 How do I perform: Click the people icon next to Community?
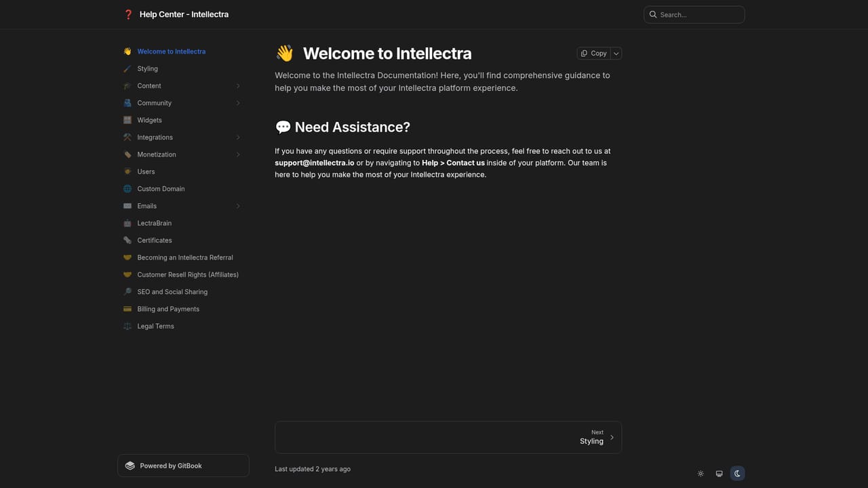(127, 103)
